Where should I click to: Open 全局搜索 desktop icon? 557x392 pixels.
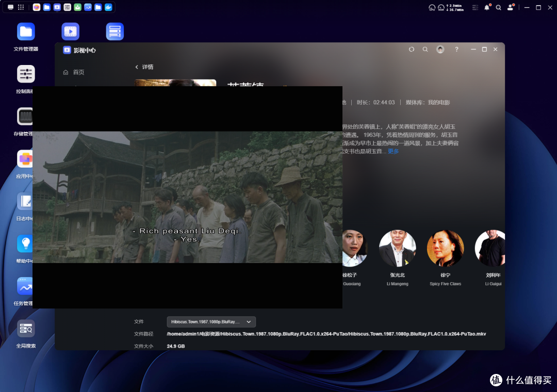click(x=26, y=329)
